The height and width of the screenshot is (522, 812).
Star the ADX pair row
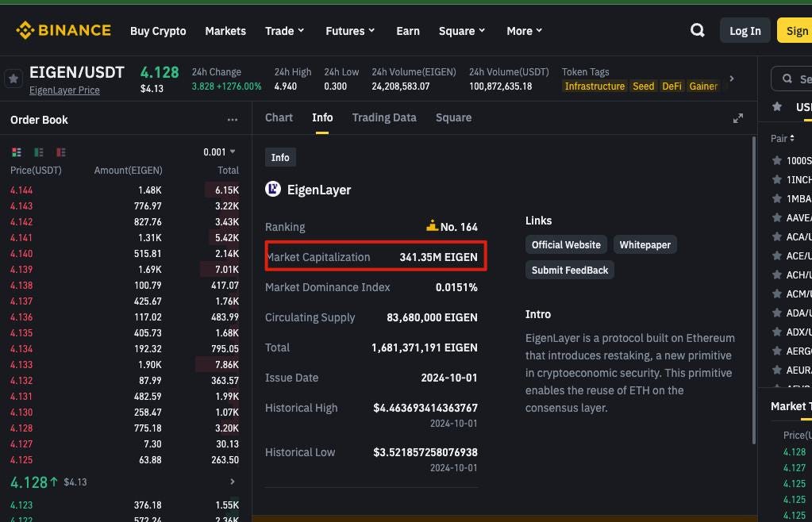tap(777, 332)
